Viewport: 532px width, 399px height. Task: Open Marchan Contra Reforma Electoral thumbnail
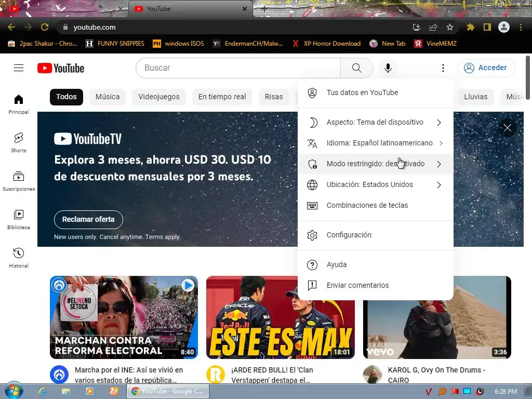coord(124,317)
